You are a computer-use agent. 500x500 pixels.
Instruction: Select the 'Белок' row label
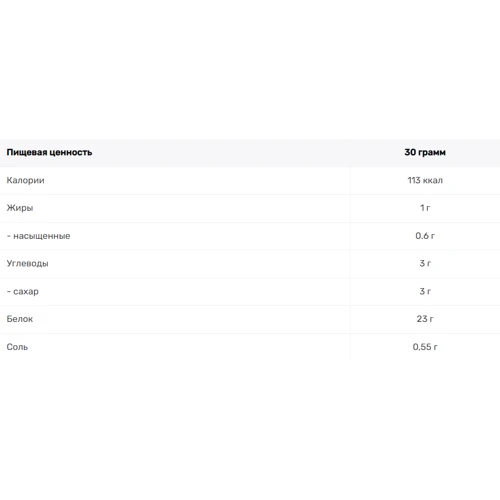[x=20, y=319]
